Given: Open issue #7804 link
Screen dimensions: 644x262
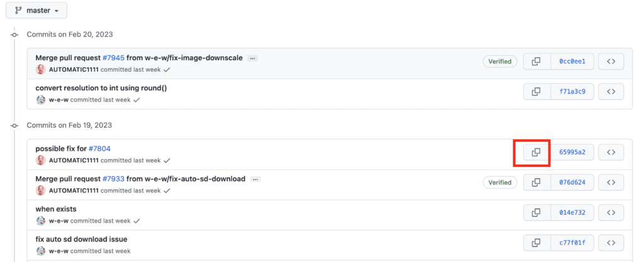Looking at the screenshot, I should (x=99, y=149).
